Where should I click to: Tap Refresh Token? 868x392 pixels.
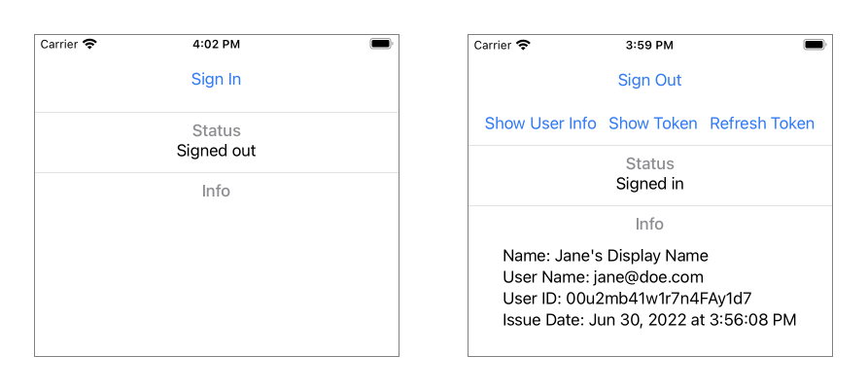762,124
